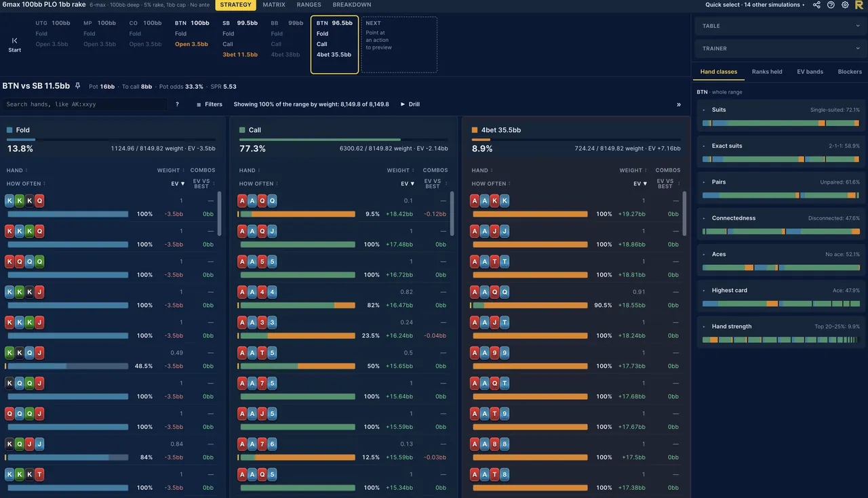Pin the BTN vs SB 11.5bb spot

tap(78, 86)
